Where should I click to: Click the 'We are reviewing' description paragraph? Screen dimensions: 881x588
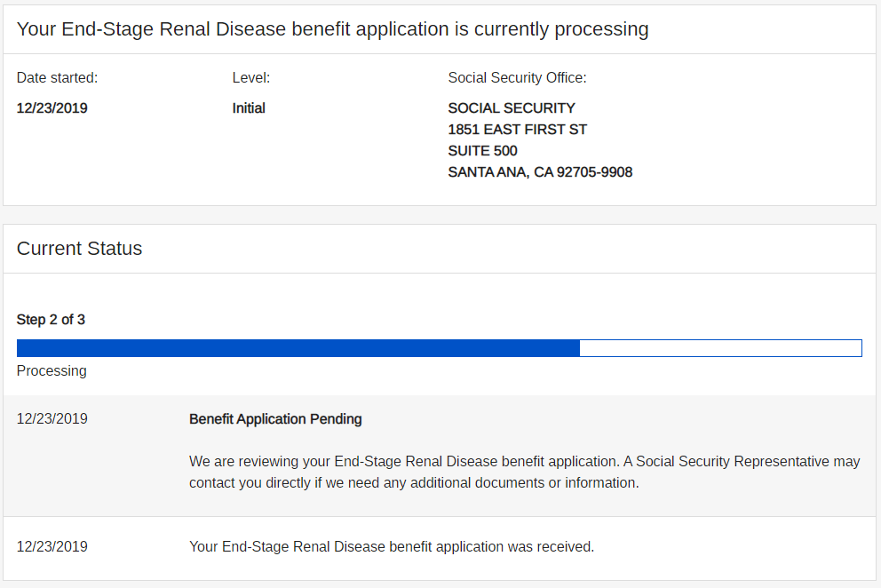click(x=524, y=473)
